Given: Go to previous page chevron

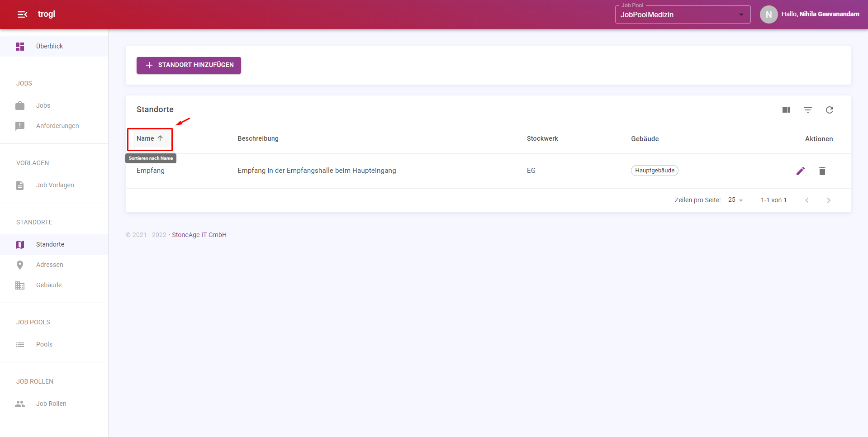Looking at the screenshot, I should 807,200.
